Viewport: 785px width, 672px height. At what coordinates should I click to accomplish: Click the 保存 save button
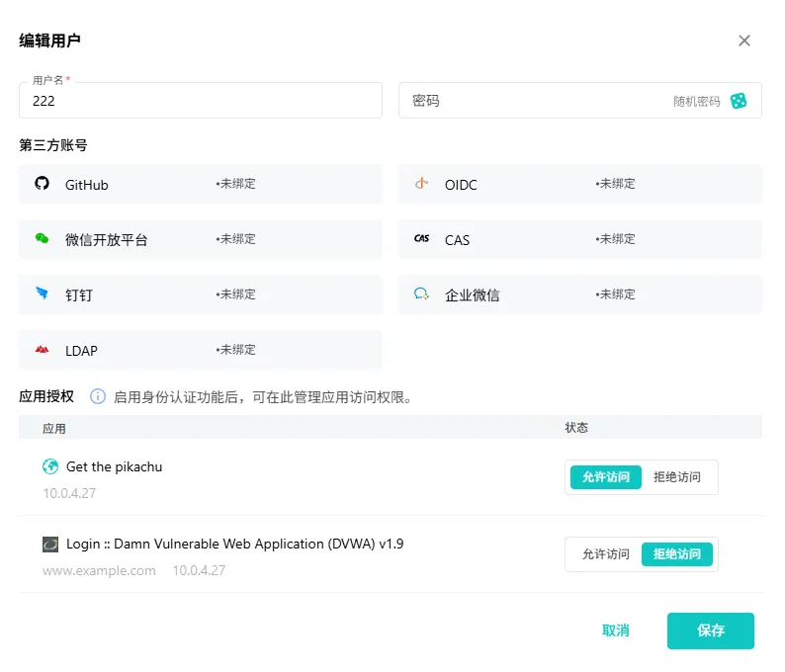711,630
